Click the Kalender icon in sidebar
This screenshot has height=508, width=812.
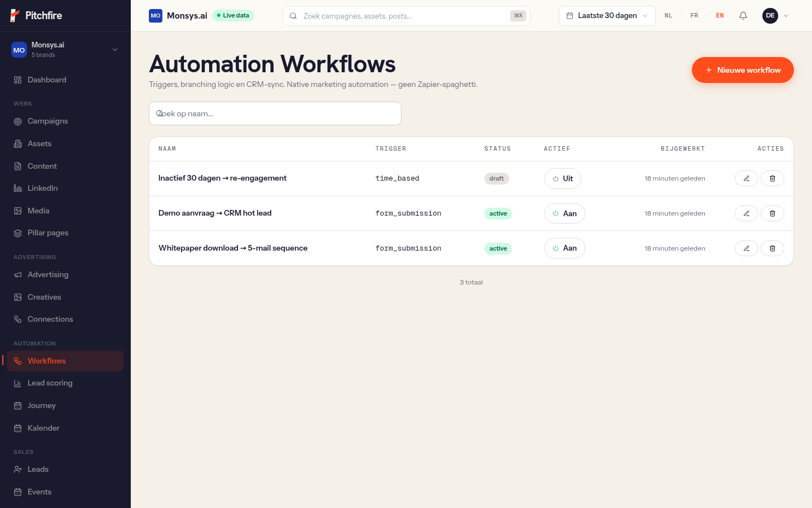click(18, 428)
